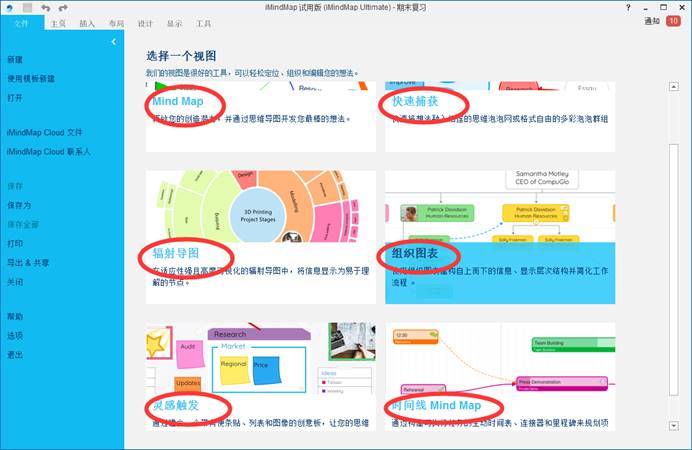Choose 退出 in the sidebar
692x450 pixels.
15,355
